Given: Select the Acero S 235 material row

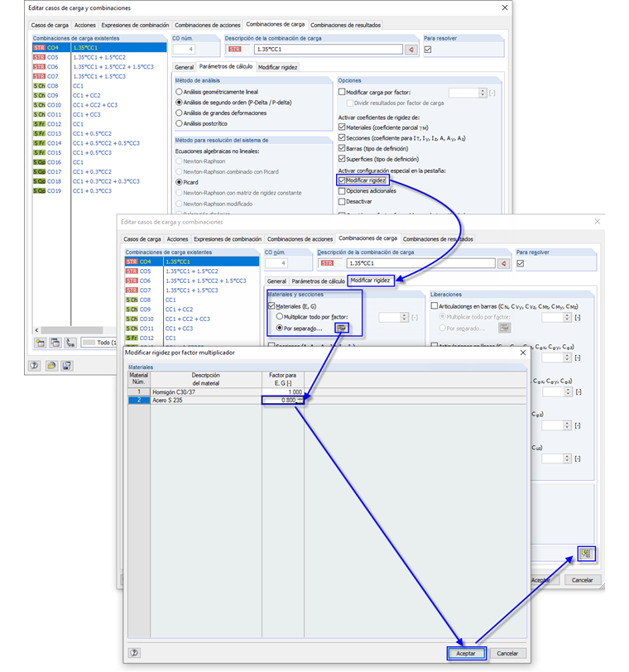Looking at the screenshot, I should coord(328,400).
